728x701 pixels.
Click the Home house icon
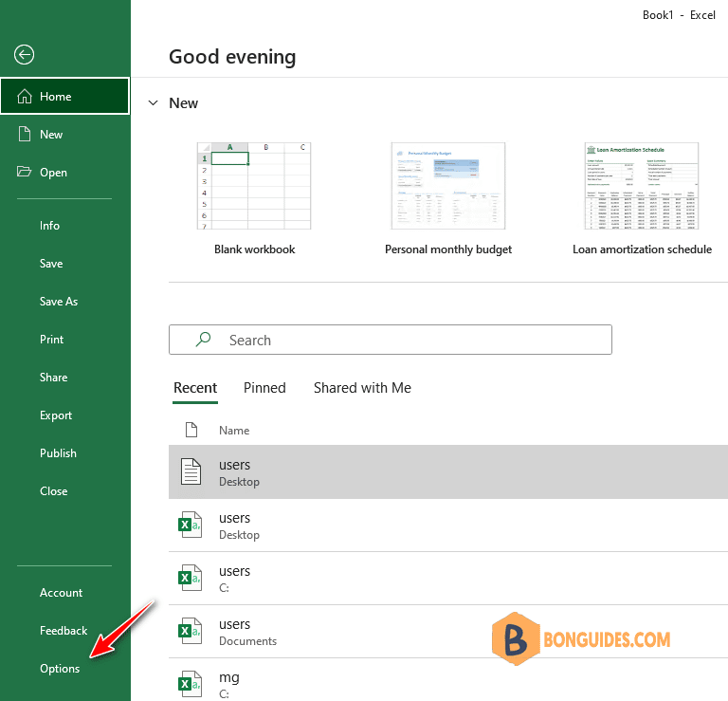tap(25, 96)
